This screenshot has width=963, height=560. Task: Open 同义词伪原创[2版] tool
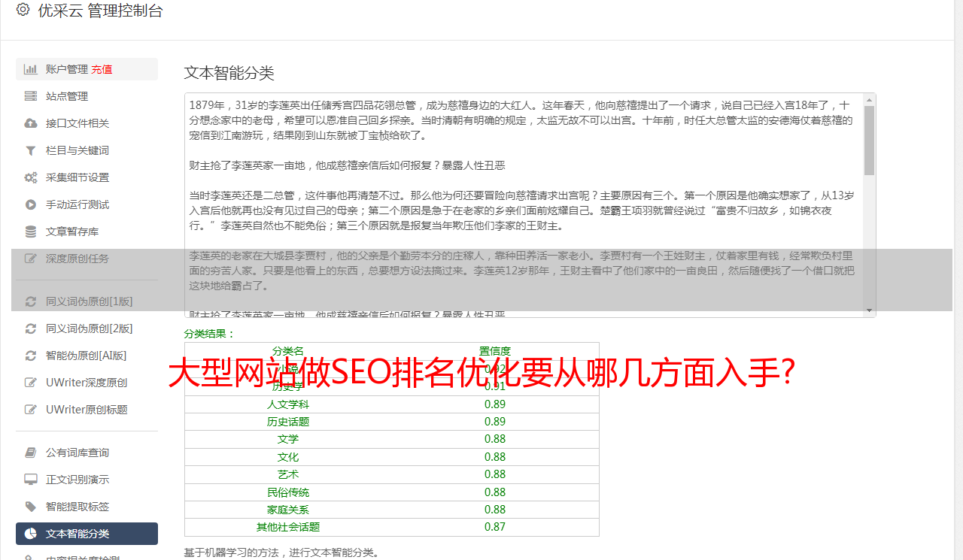point(90,328)
